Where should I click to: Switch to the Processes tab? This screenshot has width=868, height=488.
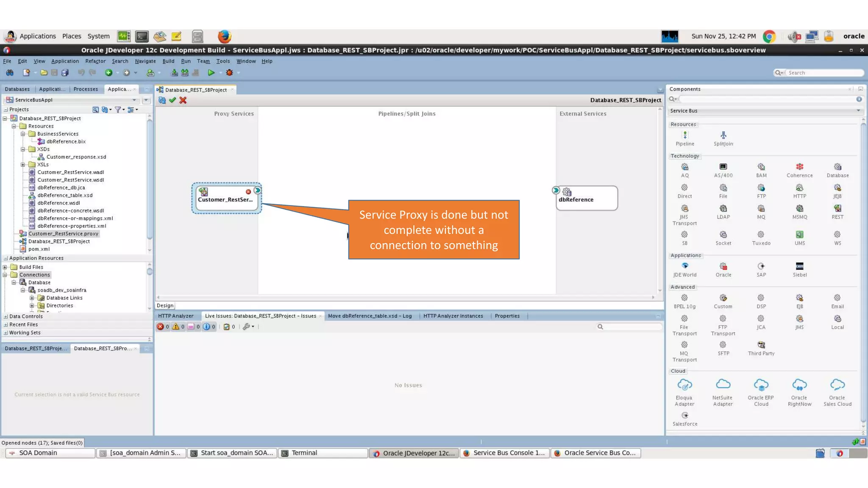click(x=86, y=89)
